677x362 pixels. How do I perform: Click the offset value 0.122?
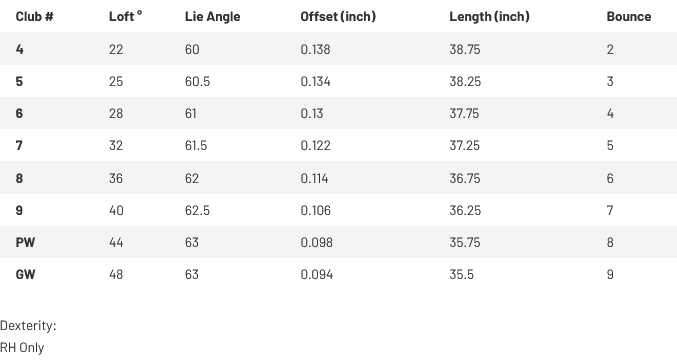coord(316,146)
